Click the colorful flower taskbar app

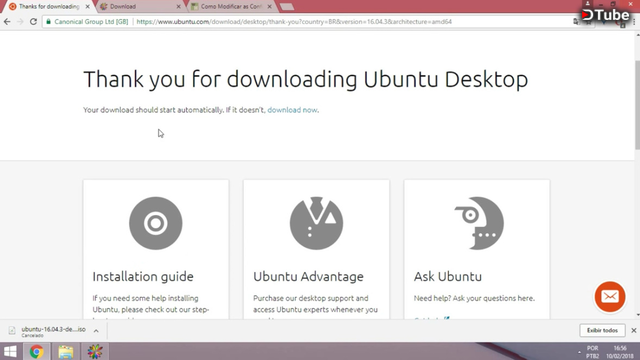(95, 351)
